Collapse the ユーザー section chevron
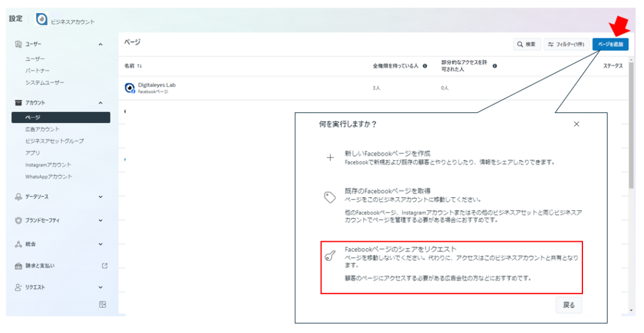Image resolution: width=644 pixels, height=333 pixels. point(101,44)
